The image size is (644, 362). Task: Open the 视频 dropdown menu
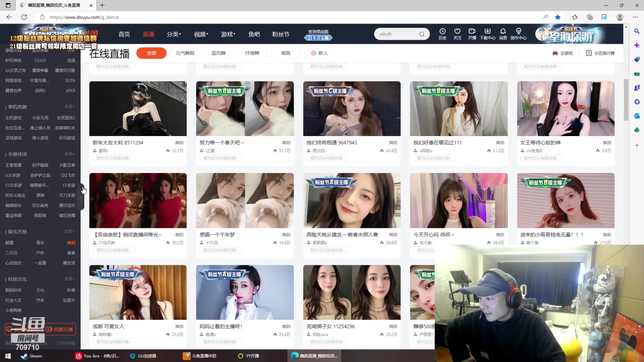click(x=200, y=34)
